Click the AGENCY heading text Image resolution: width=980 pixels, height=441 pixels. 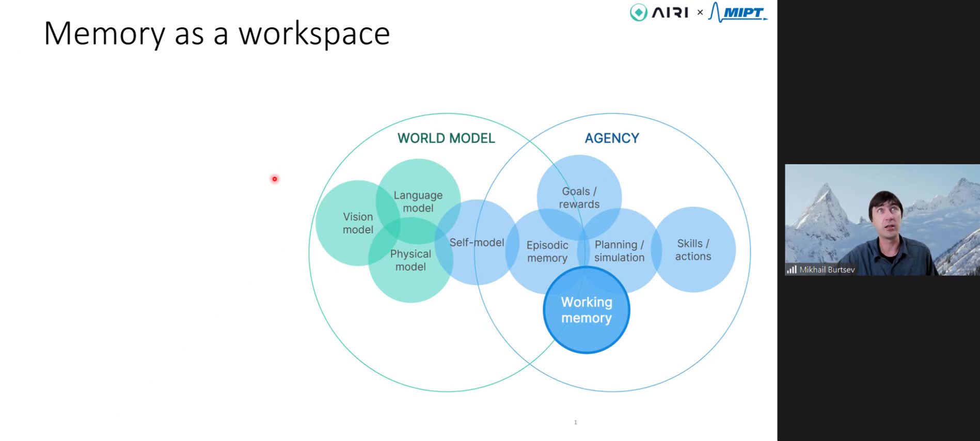[612, 138]
